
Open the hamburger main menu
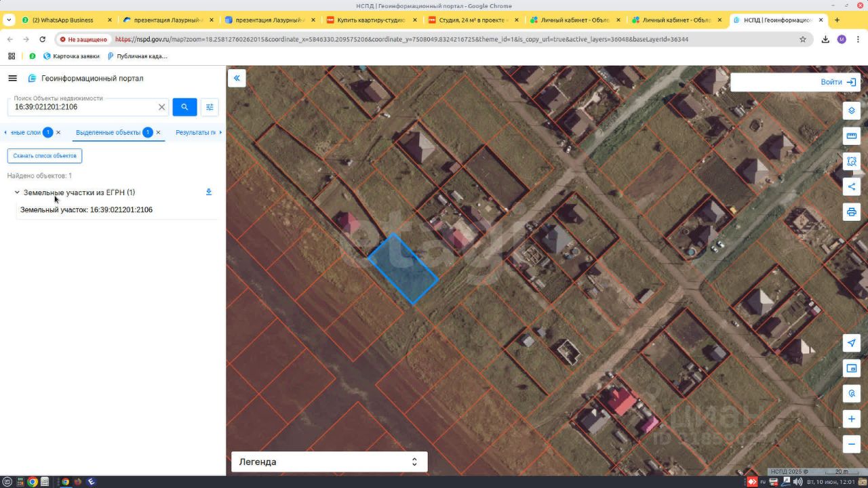coord(12,79)
